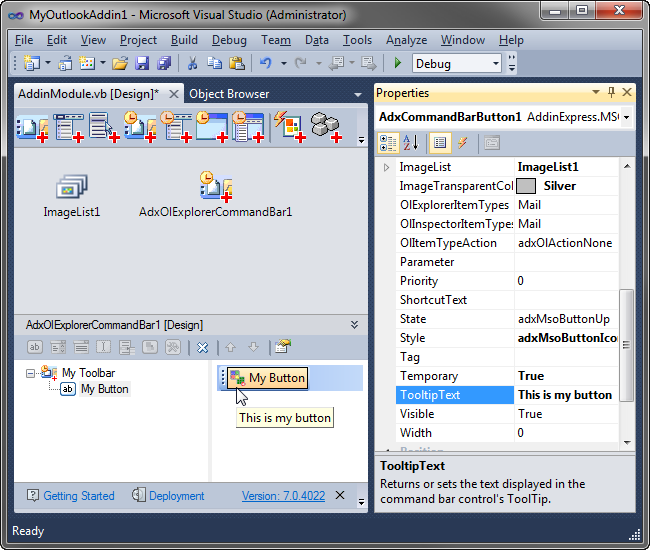Click the green Start Debugging play icon
This screenshot has height=550, width=650.
398,63
